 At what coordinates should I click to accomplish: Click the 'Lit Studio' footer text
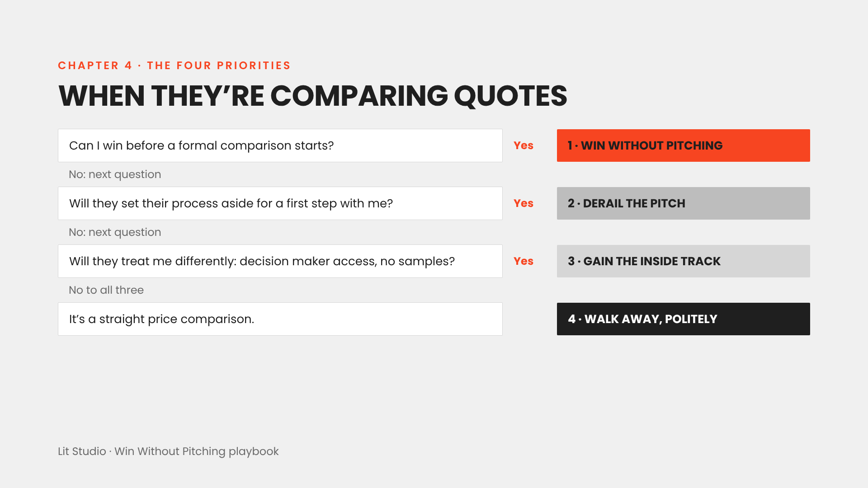pyautogui.click(x=82, y=451)
